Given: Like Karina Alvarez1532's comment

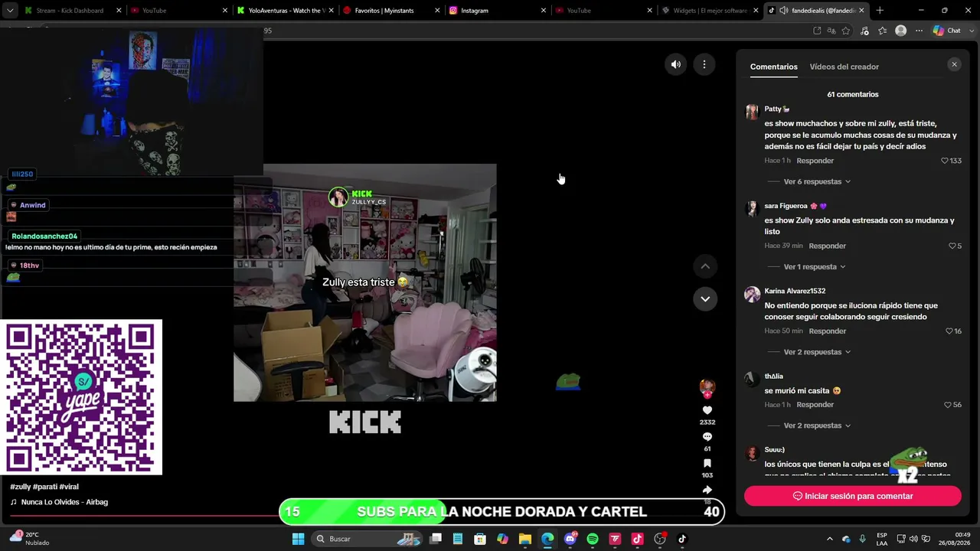Looking at the screenshot, I should [x=949, y=331].
